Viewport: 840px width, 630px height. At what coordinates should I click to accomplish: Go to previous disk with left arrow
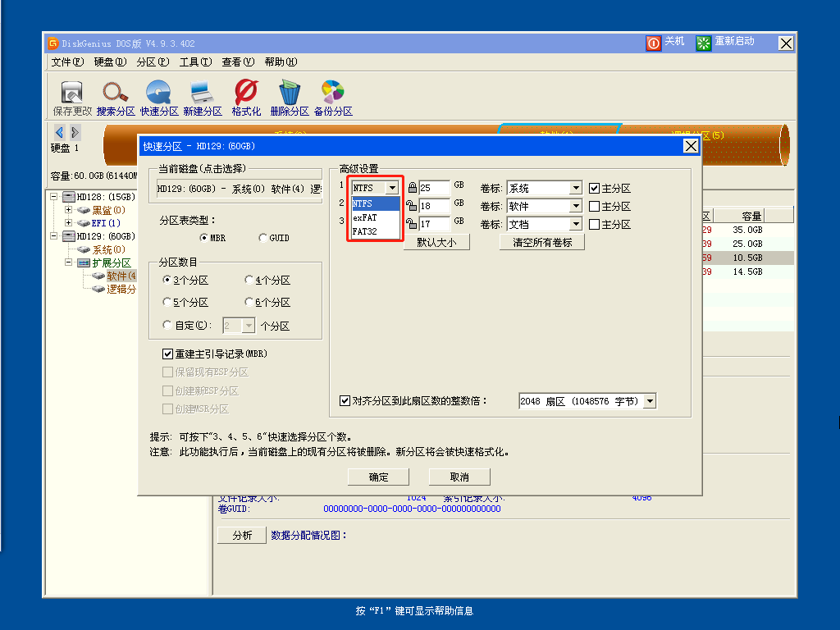point(59,132)
